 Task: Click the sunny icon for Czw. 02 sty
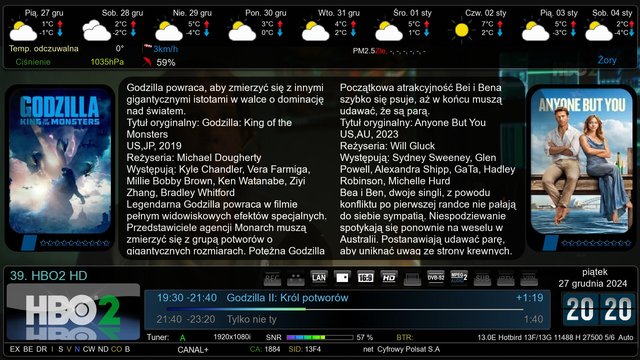tap(462, 30)
